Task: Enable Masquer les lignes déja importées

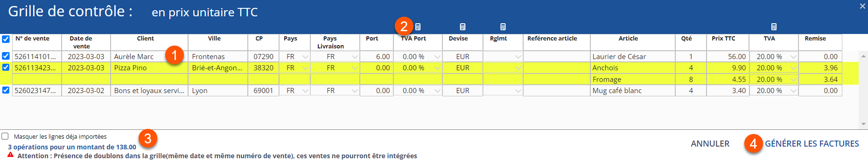Action: pos(5,136)
